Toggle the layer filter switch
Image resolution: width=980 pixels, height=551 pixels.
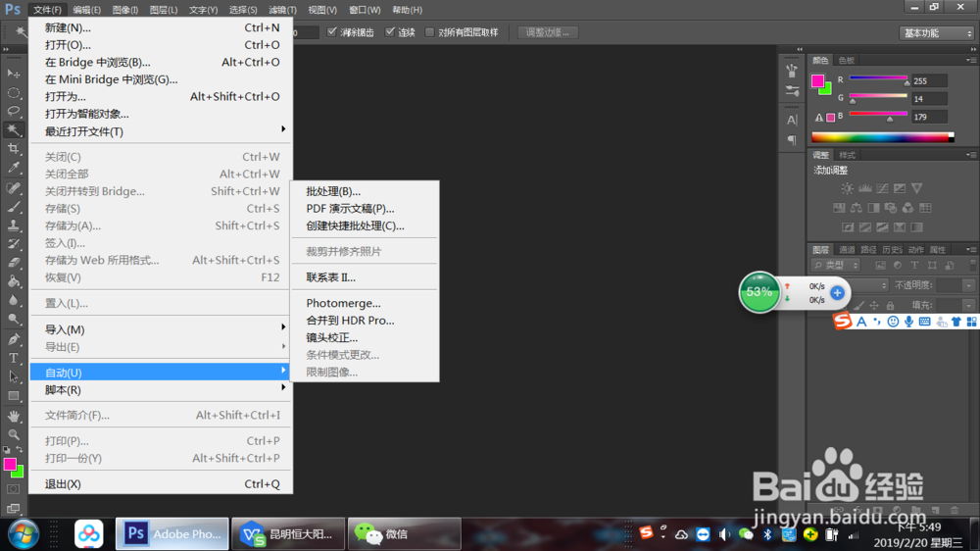click(x=972, y=265)
